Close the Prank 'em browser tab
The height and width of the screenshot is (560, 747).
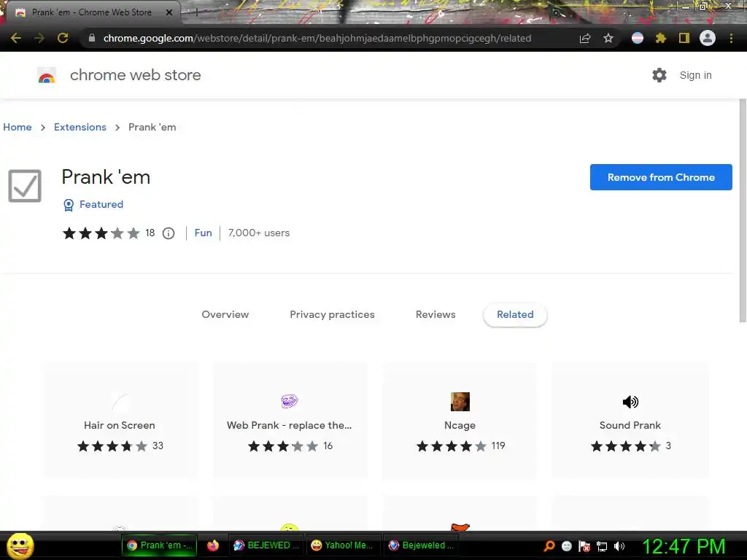click(x=169, y=12)
